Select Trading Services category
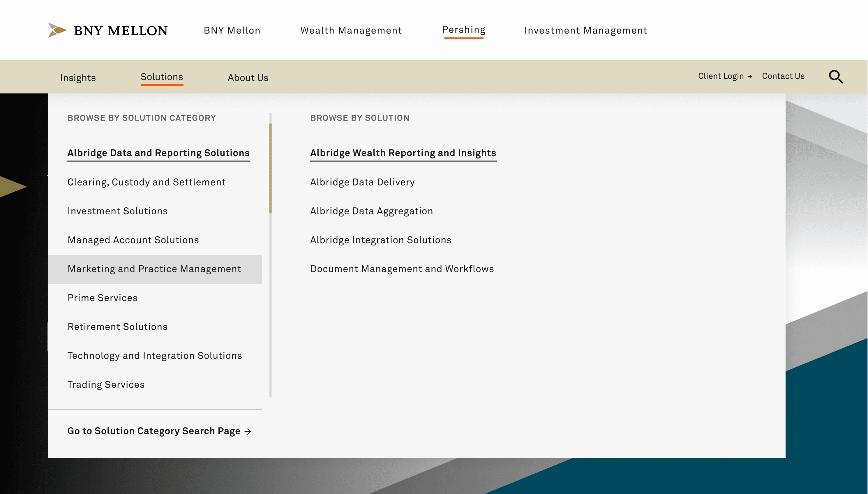Screen dimensions: 868x494 [x=106, y=384]
